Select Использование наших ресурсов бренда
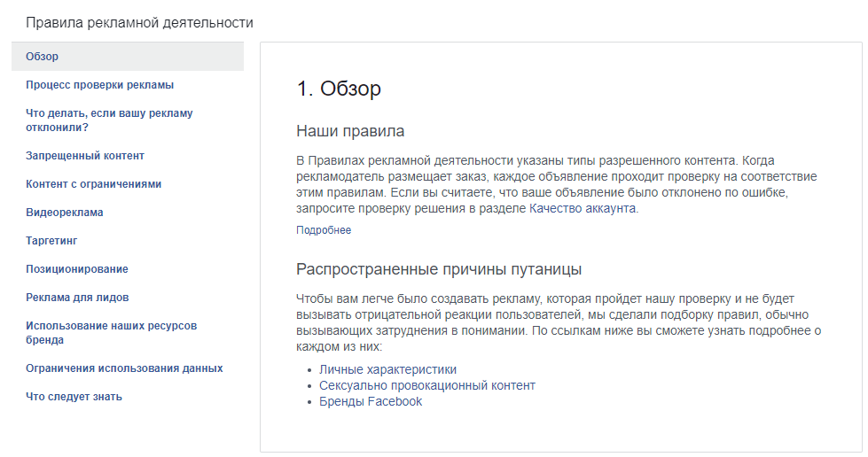The image size is (868, 457). (x=111, y=333)
